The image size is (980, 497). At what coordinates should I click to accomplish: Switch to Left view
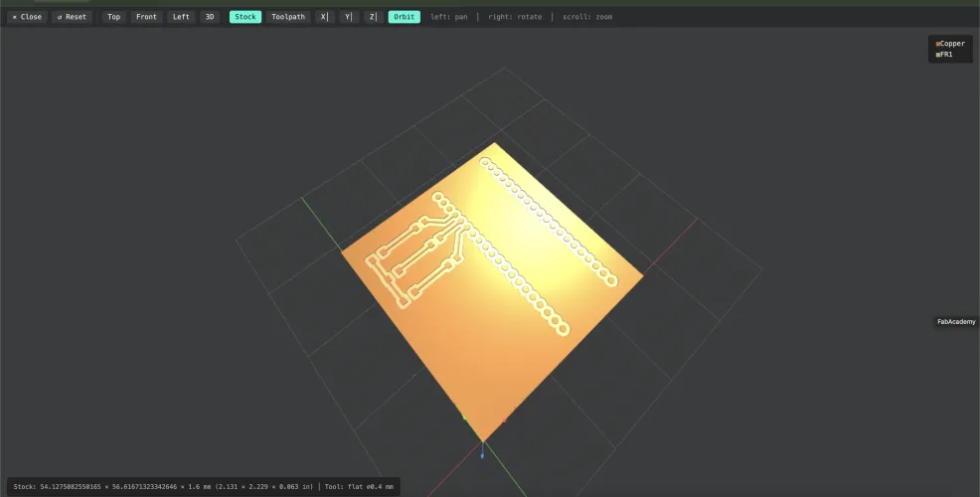[181, 17]
